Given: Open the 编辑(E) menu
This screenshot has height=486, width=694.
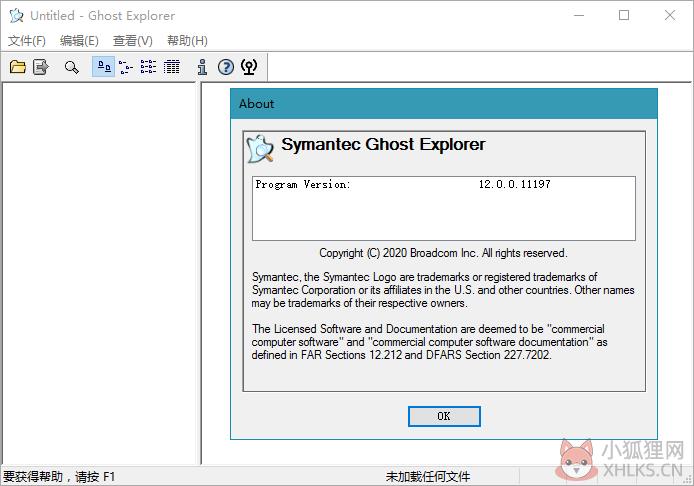Looking at the screenshot, I should (79, 41).
